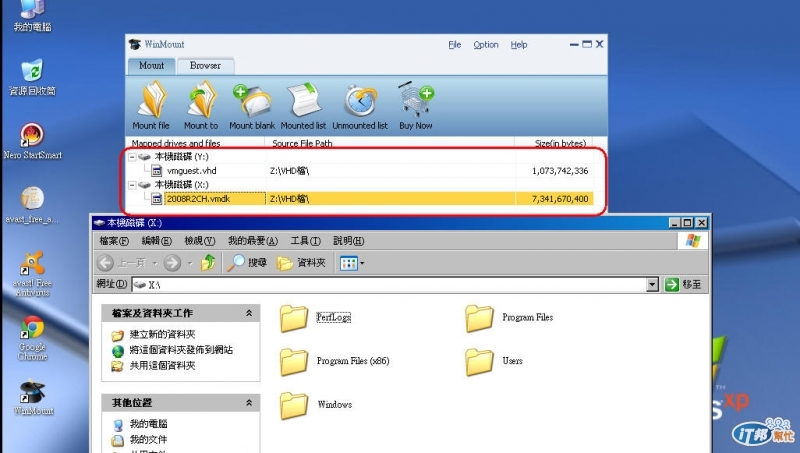Open the 工具(T) menu in Explorer
The height and width of the screenshot is (453, 800).
305,241
